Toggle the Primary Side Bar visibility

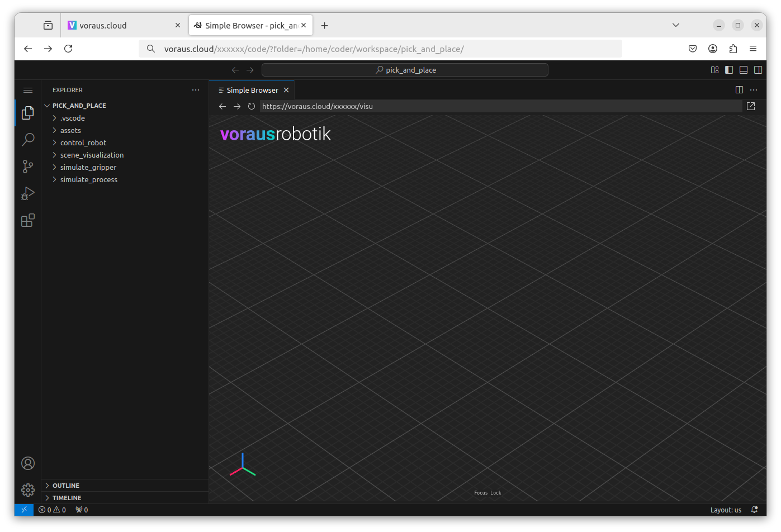click(x=729, y=70)
